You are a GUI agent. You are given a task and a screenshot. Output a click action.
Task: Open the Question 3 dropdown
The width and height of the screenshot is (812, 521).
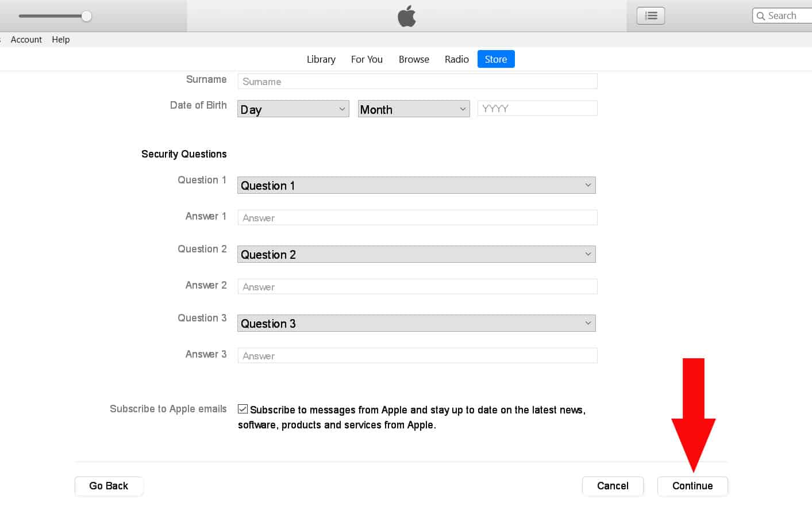click(x=416, y=323)
